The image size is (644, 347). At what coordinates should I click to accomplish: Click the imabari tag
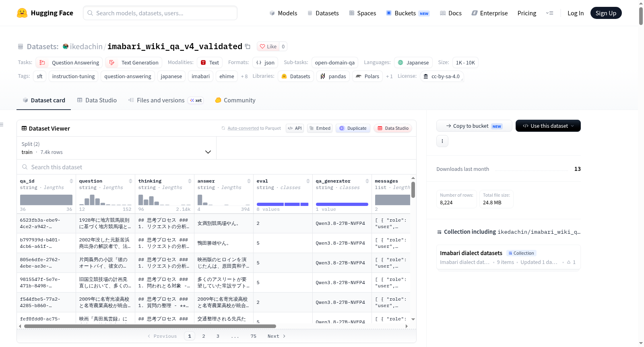point(200,76)
